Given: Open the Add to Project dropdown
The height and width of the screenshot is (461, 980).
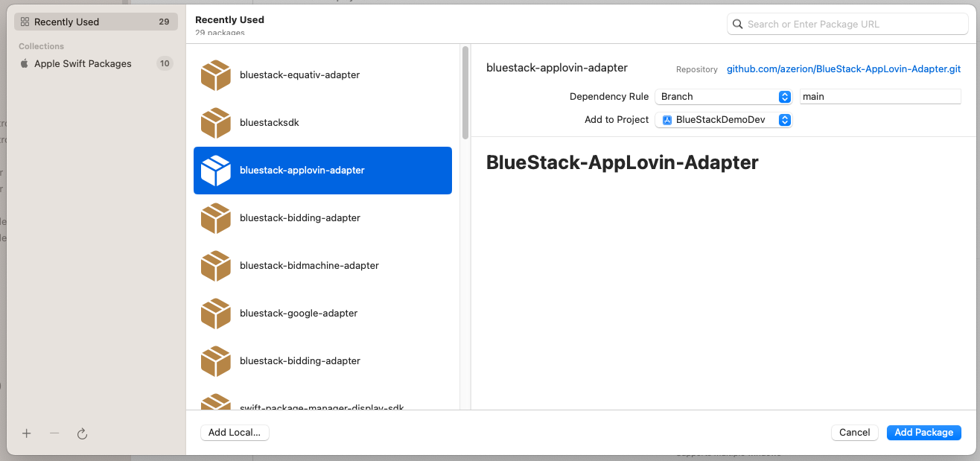Looking at the screenshot, I should click(x=723, y=120).
